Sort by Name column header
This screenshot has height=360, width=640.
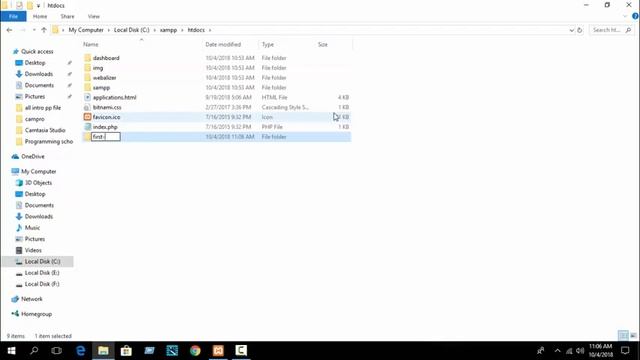click(91, 44)
